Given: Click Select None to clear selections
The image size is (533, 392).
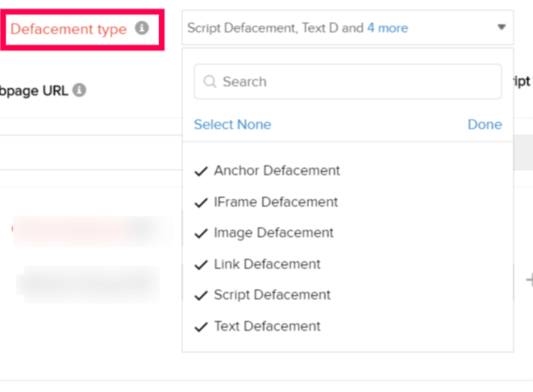Looking at the screenshot, I should coord(232,124).
